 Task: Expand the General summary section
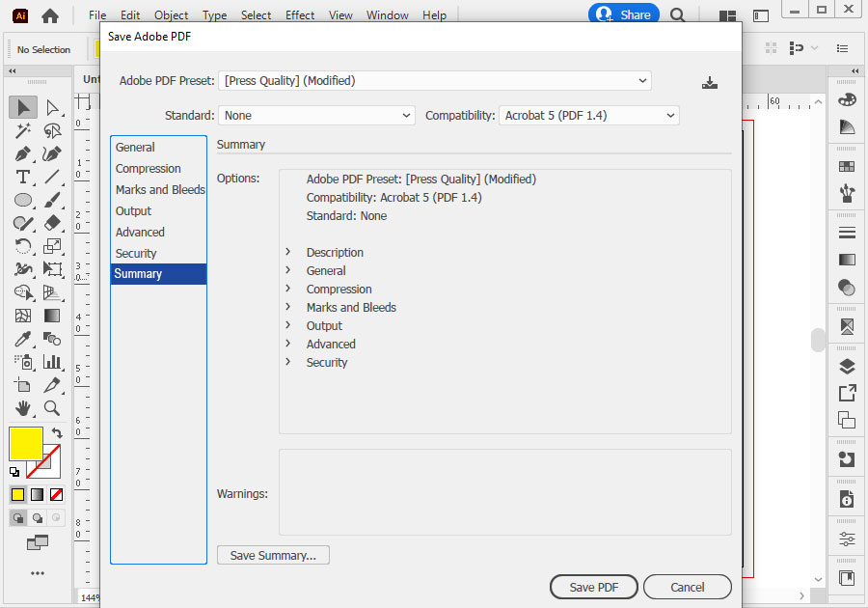(x=287, y=270)
